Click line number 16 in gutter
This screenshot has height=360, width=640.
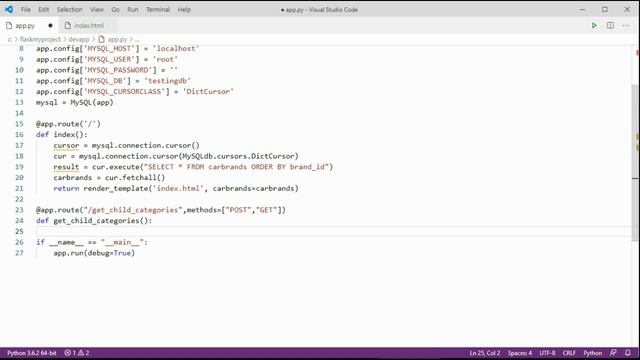[19, 134]
